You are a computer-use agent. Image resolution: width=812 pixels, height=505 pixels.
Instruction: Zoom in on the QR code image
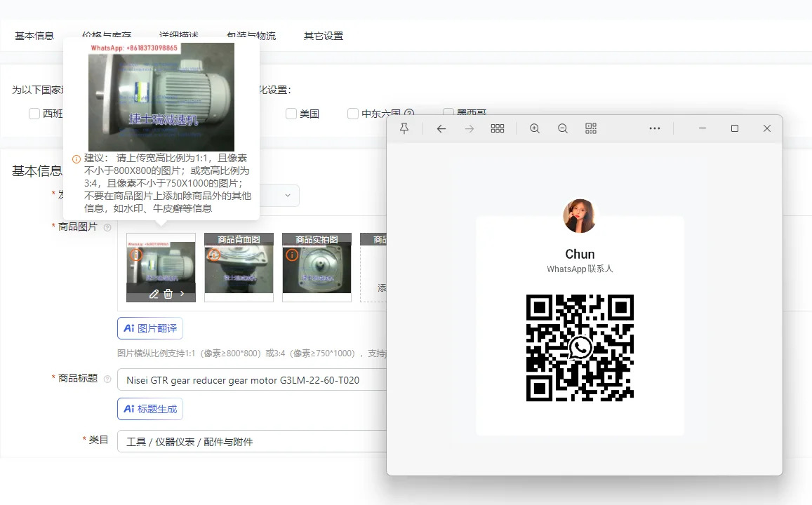(535, 128)
